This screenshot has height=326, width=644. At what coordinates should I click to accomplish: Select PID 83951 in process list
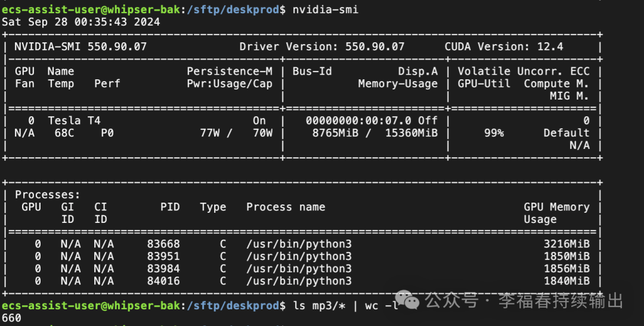[x=163, y=256]
